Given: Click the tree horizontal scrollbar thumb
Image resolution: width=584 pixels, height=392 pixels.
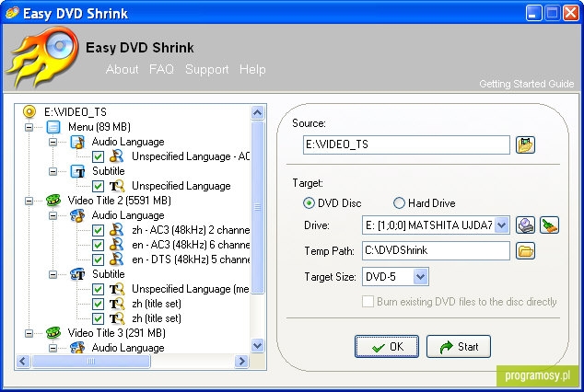Looking at the screenshot, I should [x=91, y=361].
